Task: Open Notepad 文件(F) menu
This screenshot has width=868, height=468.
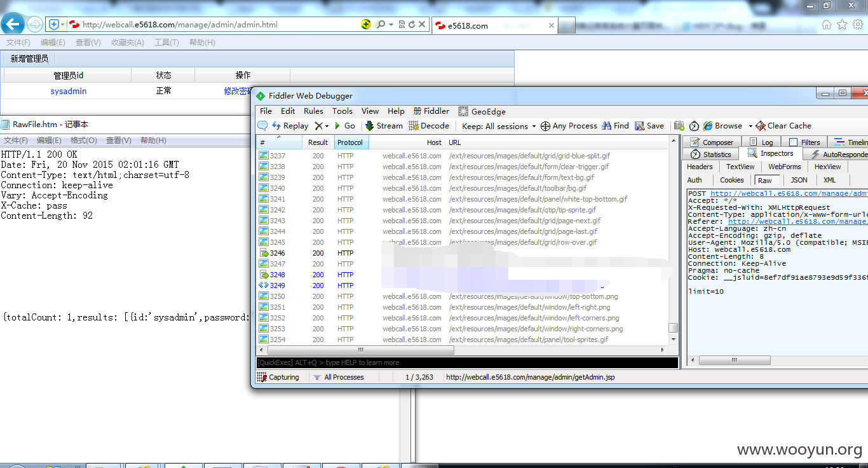Action: [x=16, y=141]
